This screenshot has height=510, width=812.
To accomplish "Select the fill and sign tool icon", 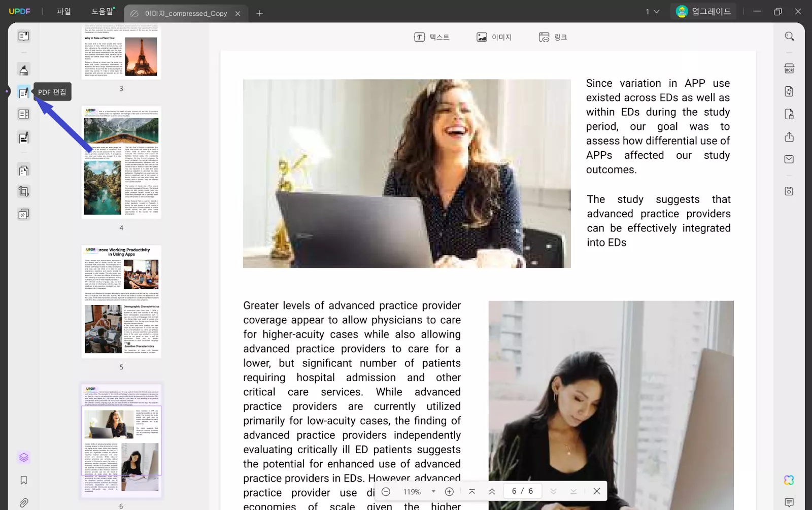I will pos(24,138).
